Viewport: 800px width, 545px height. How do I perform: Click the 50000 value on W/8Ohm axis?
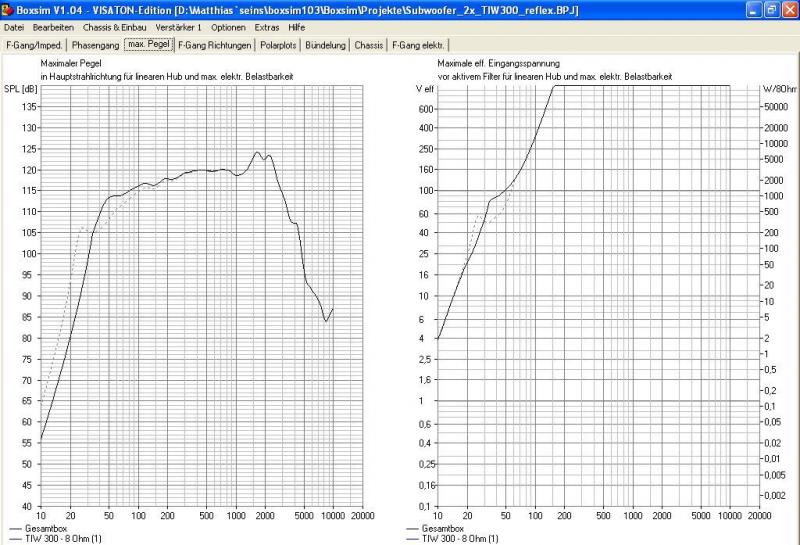(776, 107)
